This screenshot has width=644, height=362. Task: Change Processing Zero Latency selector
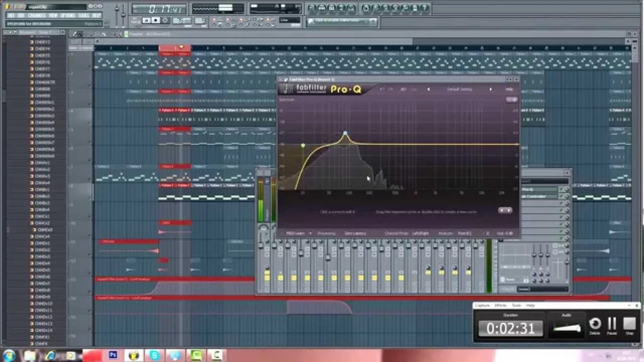pos(355,233)
